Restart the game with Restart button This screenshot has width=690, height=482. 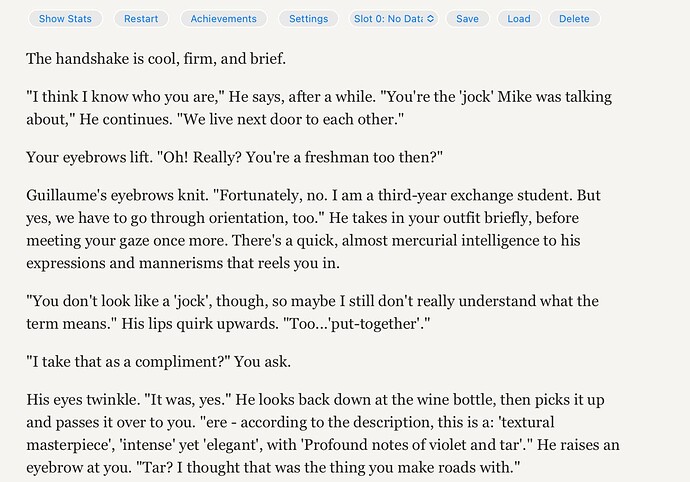(142, 19)
